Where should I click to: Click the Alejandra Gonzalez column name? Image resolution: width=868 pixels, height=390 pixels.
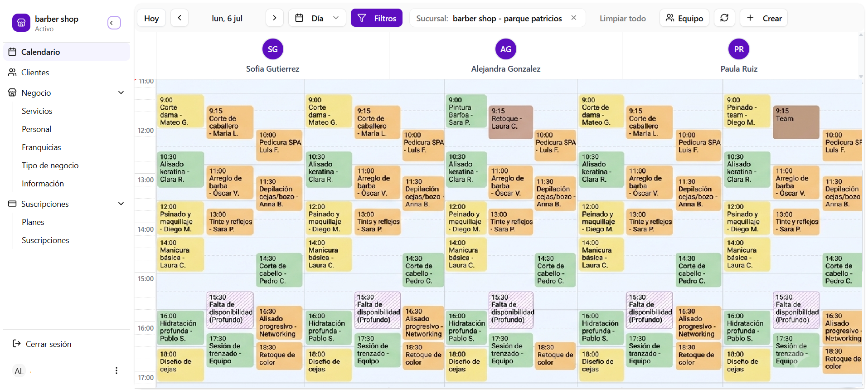point(506,69)
